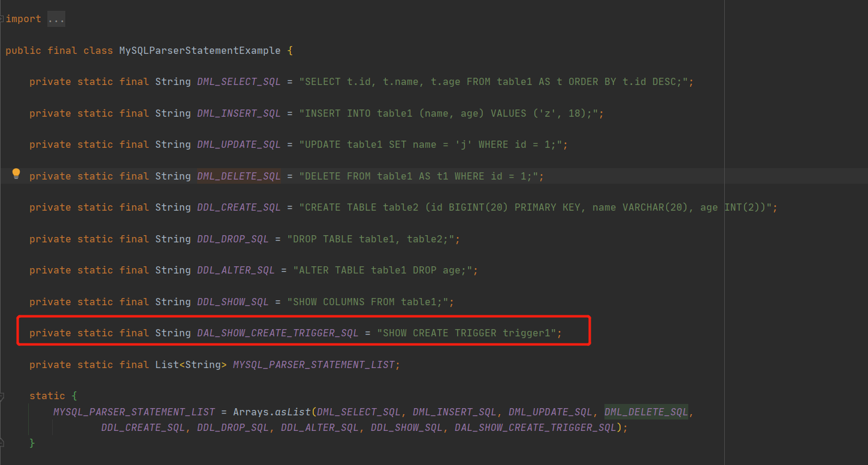Click the "DROP TABLE table1, table2;" string

point(370,239)
